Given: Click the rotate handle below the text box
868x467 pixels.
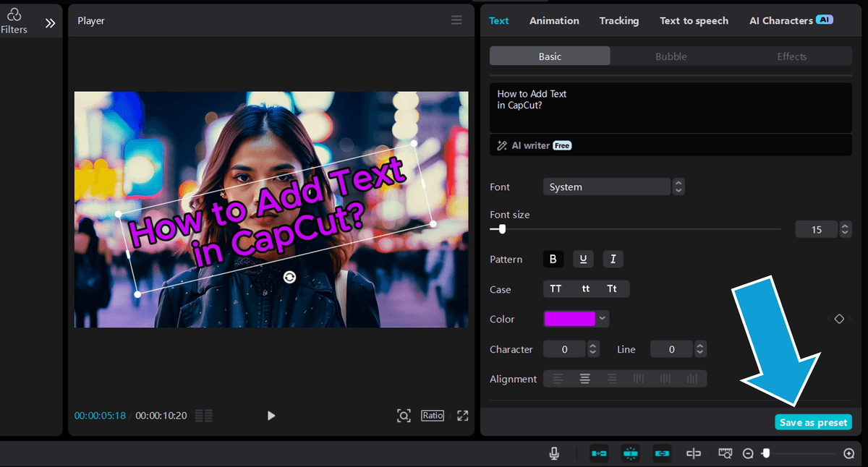Looking at the screenshot, I should [x=289, y=277].
